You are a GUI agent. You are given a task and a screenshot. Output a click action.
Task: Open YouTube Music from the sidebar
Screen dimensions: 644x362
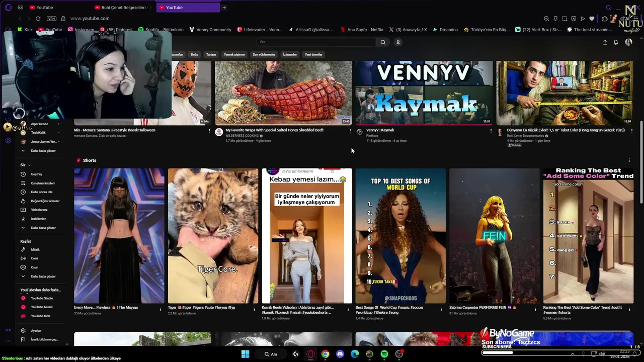coord(41,307)
